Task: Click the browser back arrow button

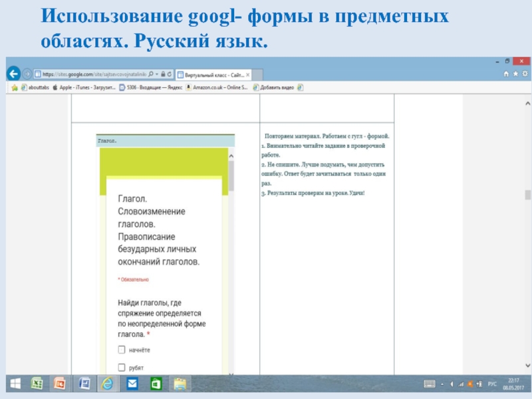Action: (x=13, y=74)
